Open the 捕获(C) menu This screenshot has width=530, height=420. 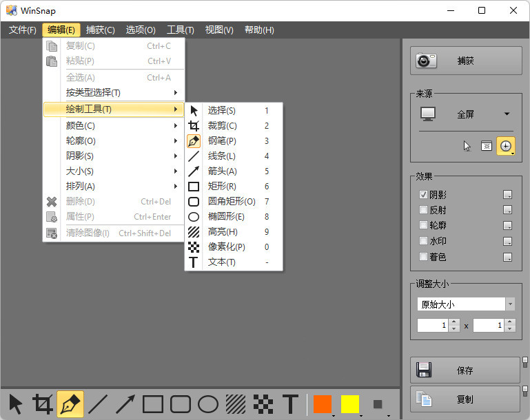click(101, 30)
